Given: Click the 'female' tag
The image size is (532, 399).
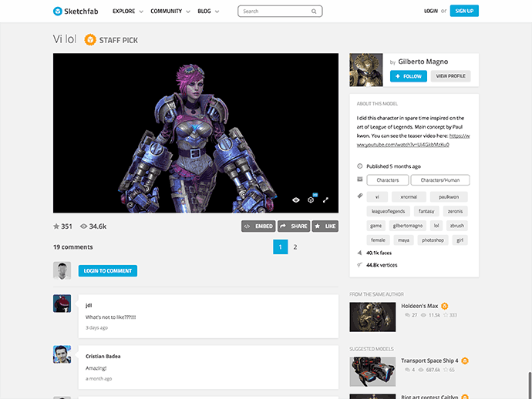Looking at the screenshot, I should [378, 240].
